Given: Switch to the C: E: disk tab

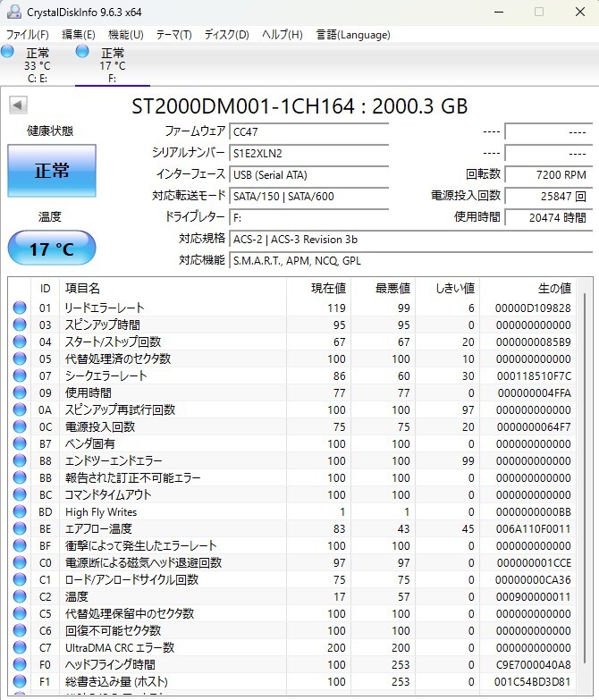Looking at the screenshot, I should tap(38, 64).
